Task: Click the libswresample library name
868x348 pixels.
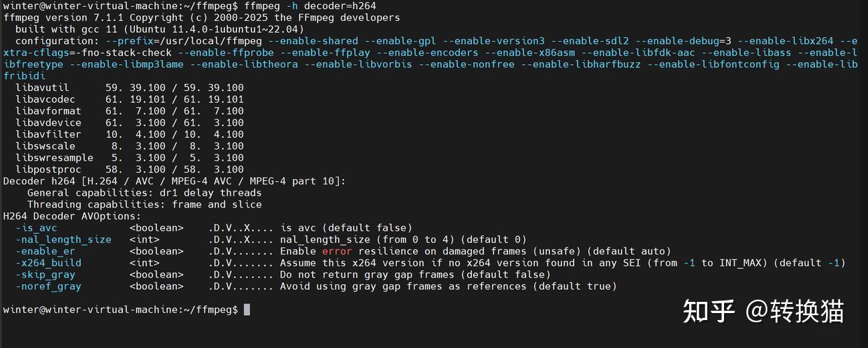Action: tap(55, 158)
